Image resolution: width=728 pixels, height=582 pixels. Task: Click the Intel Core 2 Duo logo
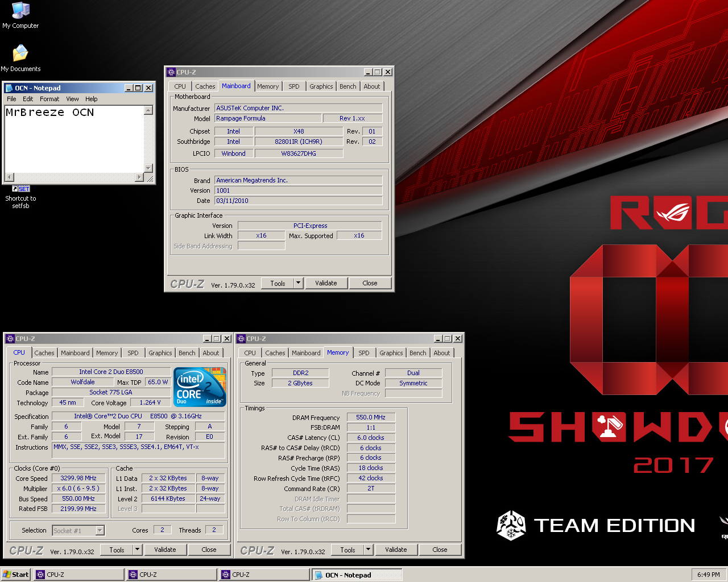coord(200,386)
